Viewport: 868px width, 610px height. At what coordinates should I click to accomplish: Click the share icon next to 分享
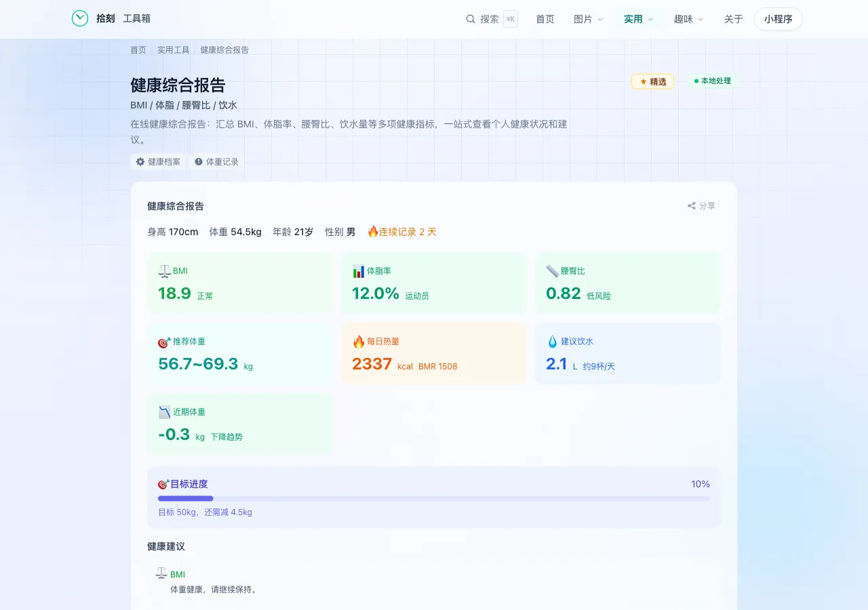tap(692, 206)
